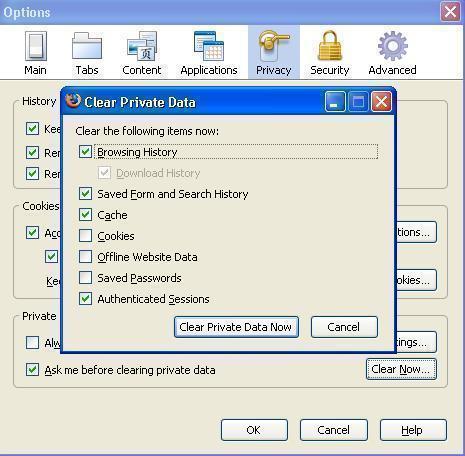
Task: Click OK in the Options window
Action: 254,430
